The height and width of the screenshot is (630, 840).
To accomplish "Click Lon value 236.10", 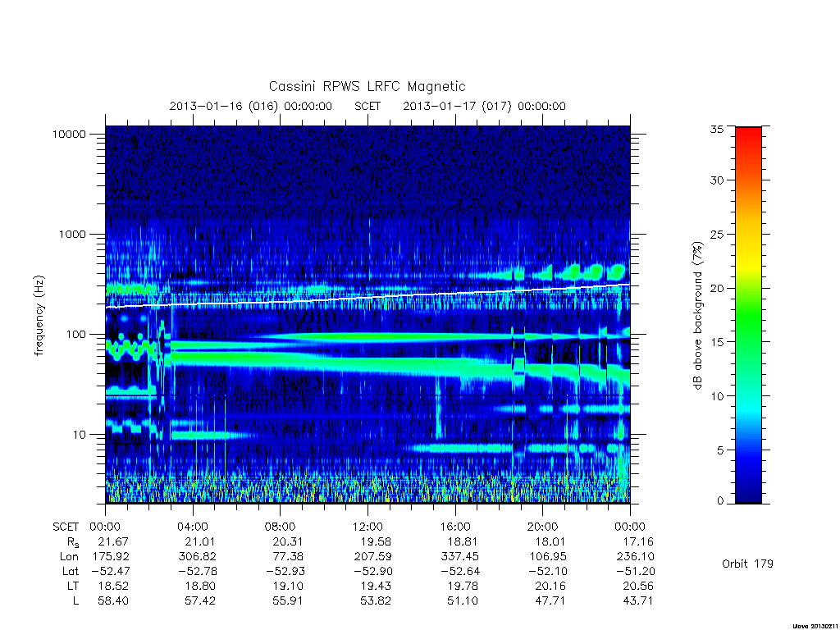I will (x=636, y=557).
